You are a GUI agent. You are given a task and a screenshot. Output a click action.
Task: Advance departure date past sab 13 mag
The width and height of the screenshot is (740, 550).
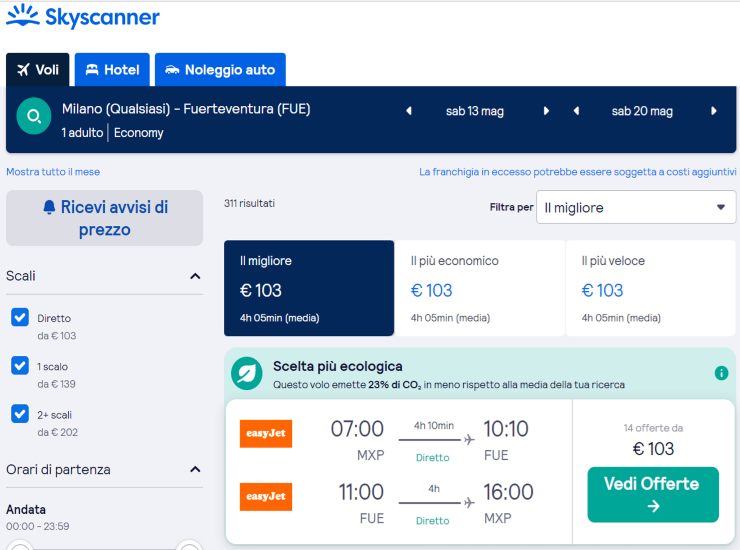[x=546, y=111]
